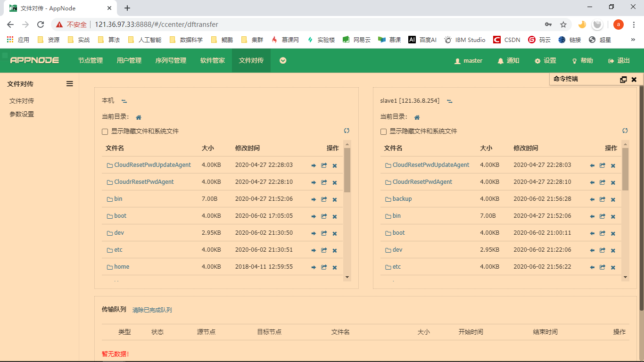
Task: Close the 命令终端 panel
Action: (x=634, y=80)
